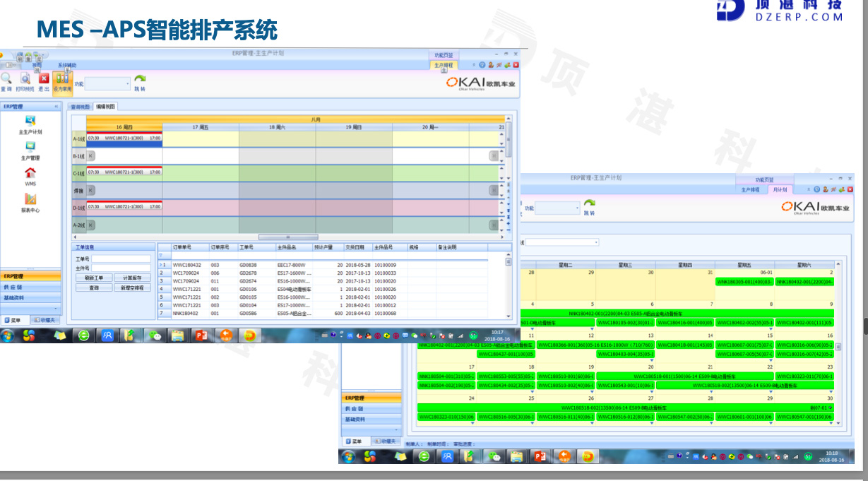The image size is (868, 481).
Task: Switch to the 收藏夹 bottom tab, left window
Action: [44, 320]
